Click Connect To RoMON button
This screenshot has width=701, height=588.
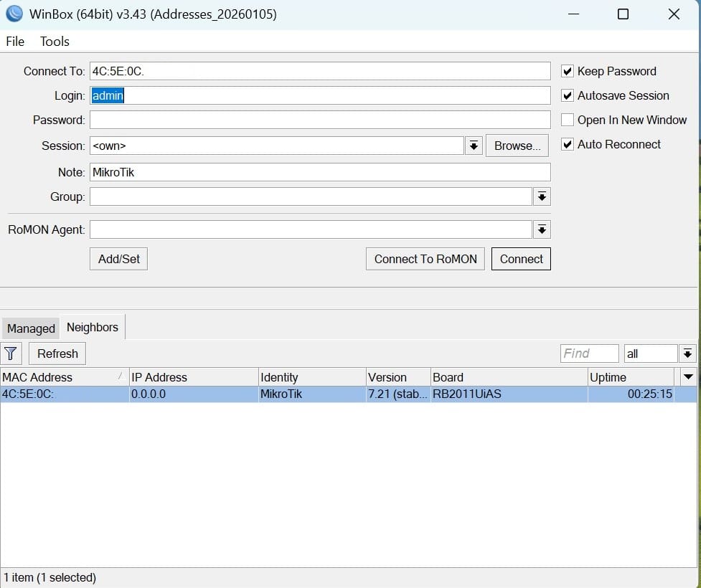[425, 259]
